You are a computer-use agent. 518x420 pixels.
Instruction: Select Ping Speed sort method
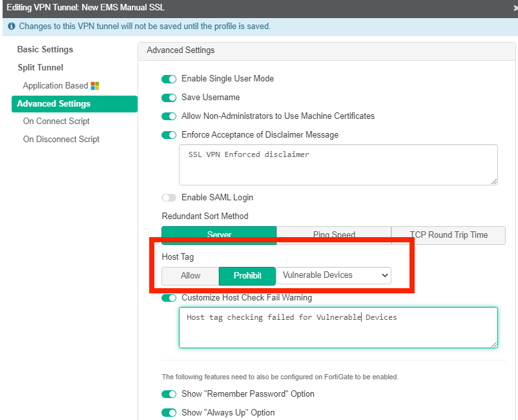(x=334, y=235)
